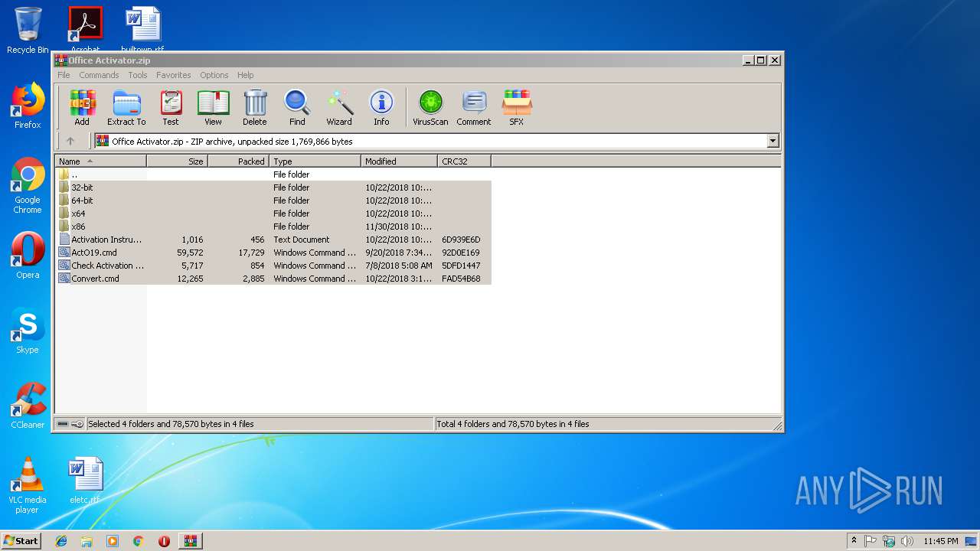Image resolution: width=980 pixels, height=551 pixels.
Task: Sort list by Packed column
Action: coord(238,161)
